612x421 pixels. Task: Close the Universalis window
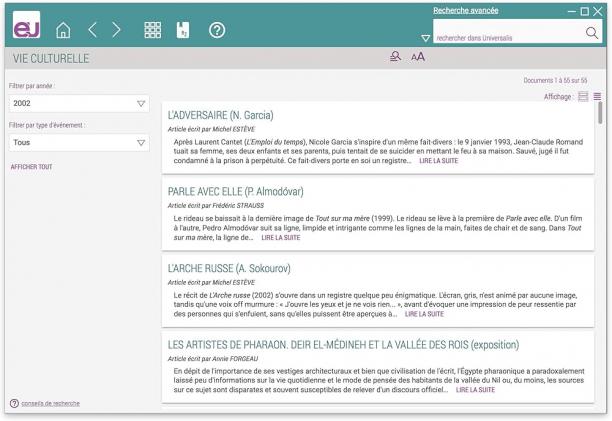[598, 11]
